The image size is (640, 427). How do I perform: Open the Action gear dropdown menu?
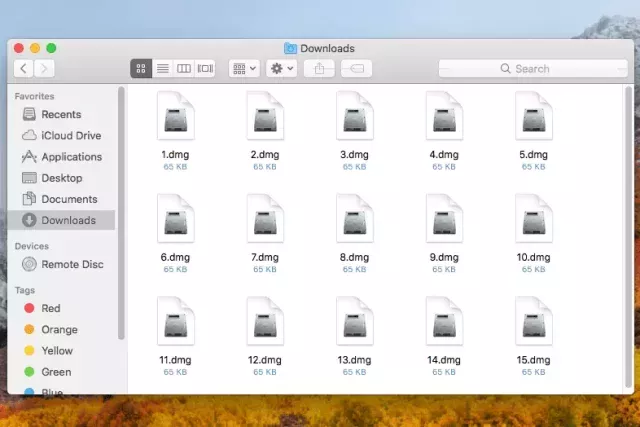point(282,68)
